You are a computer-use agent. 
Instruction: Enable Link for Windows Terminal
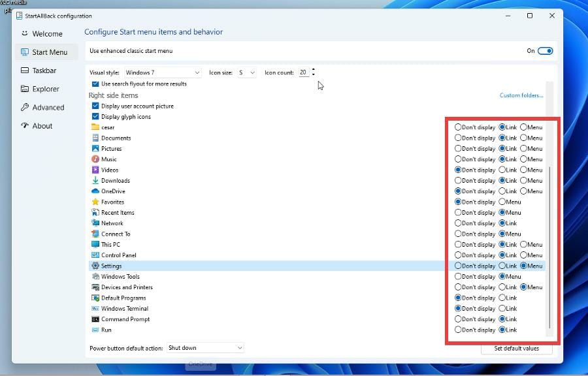point(502,308)
